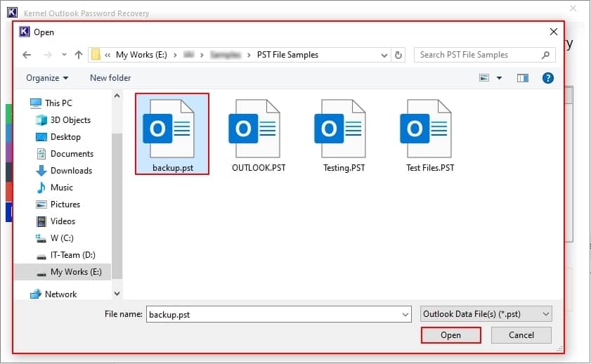The image size is (591, 364).
Task: Select Downloads in the navigation pane
Action: 71,171
